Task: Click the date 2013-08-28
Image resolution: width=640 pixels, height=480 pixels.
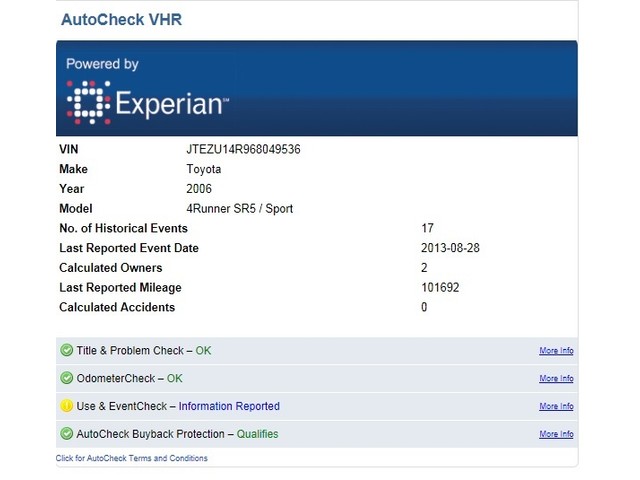Action: click(x=450, y=248)
